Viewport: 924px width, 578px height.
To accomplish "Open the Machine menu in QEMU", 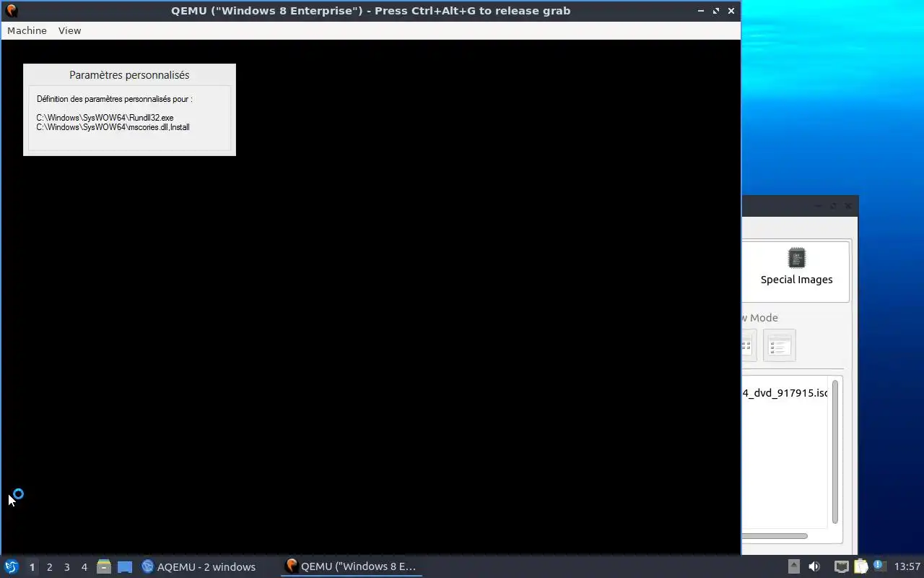I will (x=27, y=30).
